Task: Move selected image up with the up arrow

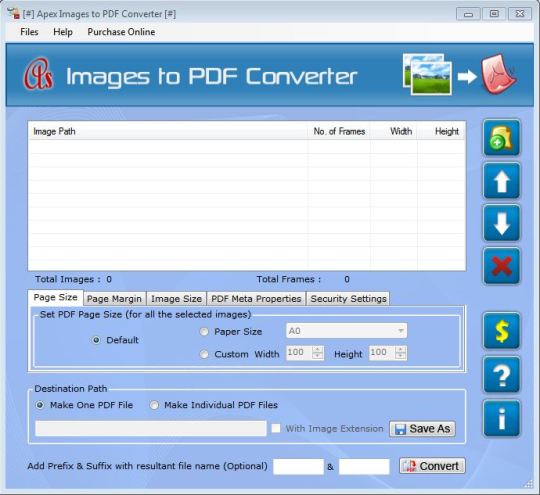Action: (x=501, y=181)
